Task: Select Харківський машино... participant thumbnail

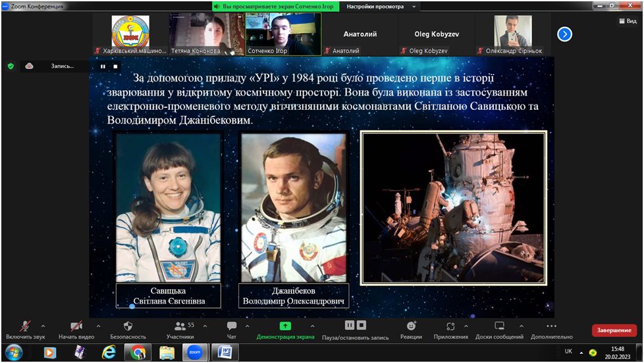Action: pos(130,35)
